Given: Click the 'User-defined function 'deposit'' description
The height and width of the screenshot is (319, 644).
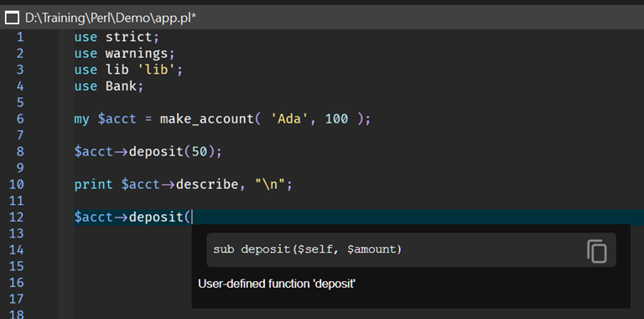Looking at the screenshot, I should click(x=277, y=284).
